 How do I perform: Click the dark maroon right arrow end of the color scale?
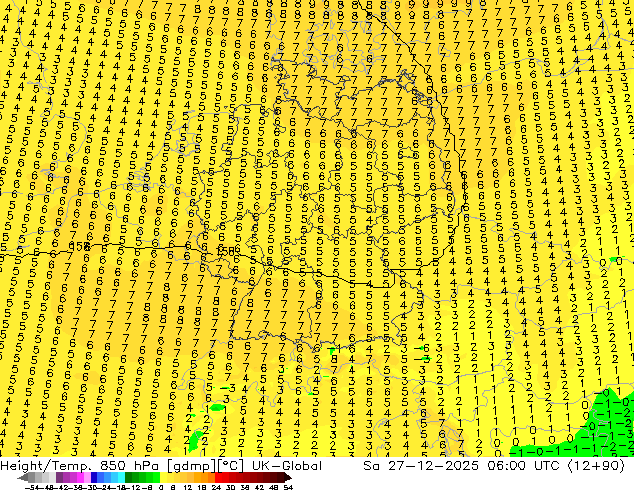288,477
